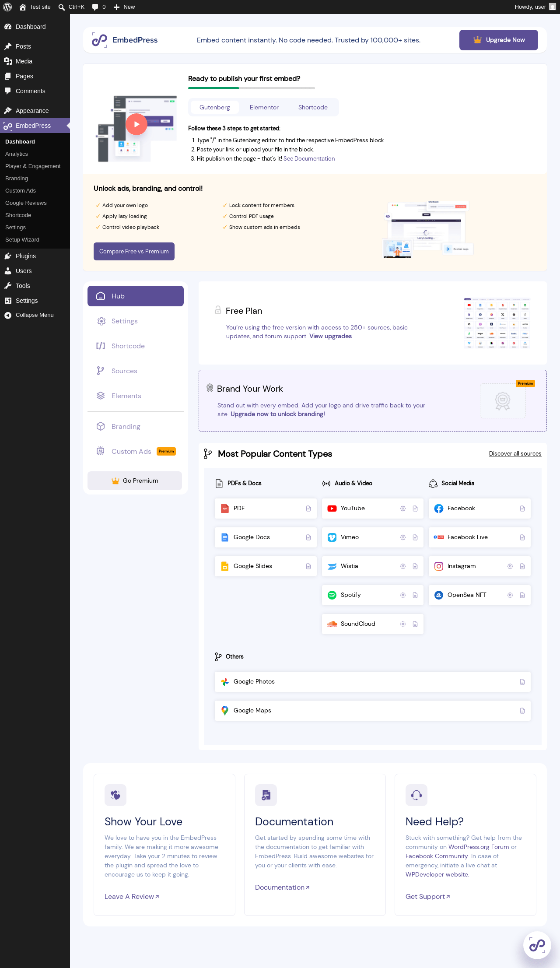Click the Instagram logo icon

coord(439,566)
